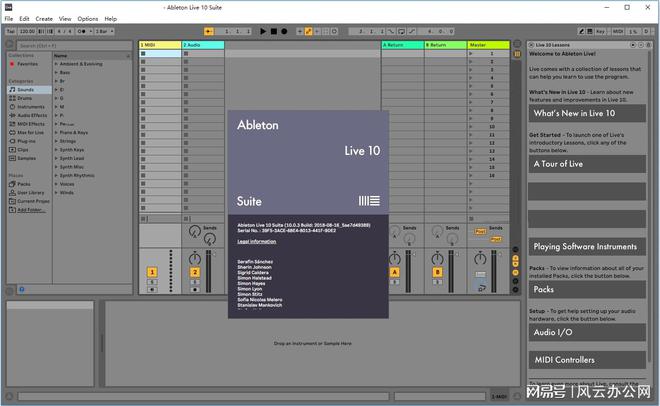Open Legal information link in About dialog

pyautogui.click(x=257, y=241)
